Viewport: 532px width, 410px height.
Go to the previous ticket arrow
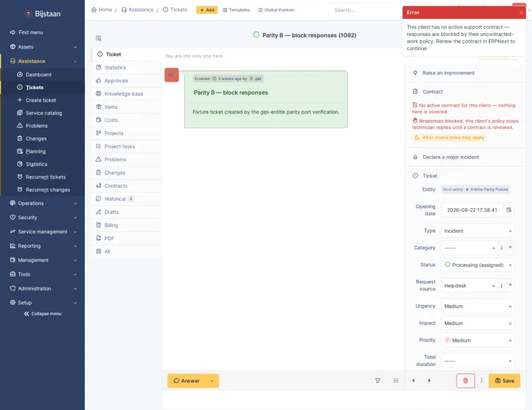click(x=413, y=381)
